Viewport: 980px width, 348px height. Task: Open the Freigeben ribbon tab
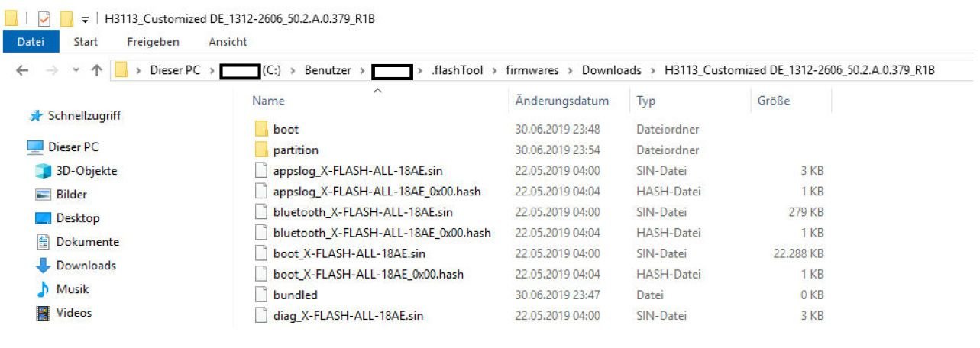153,42
